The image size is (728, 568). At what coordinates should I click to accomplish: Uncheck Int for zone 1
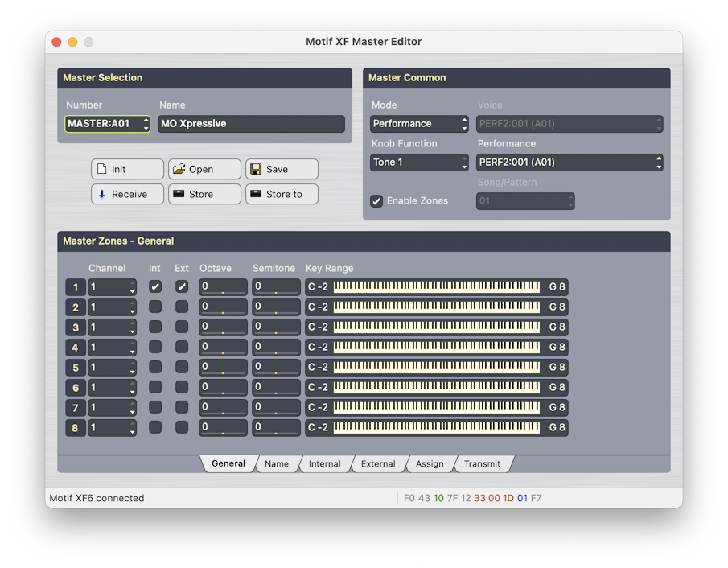[155, 286]
